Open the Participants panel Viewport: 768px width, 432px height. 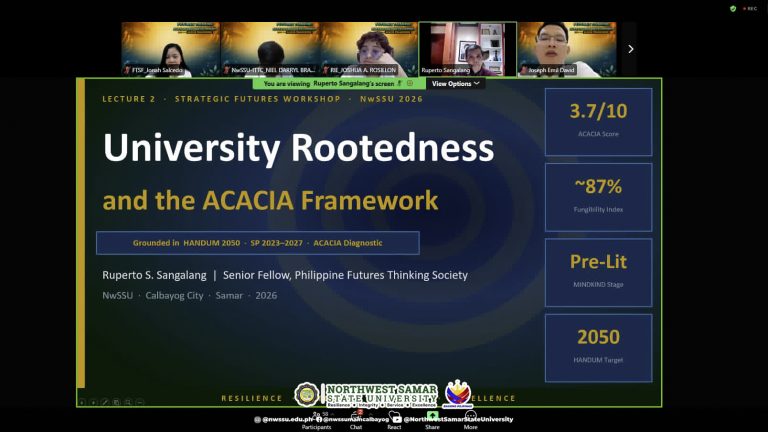(316, 422)
